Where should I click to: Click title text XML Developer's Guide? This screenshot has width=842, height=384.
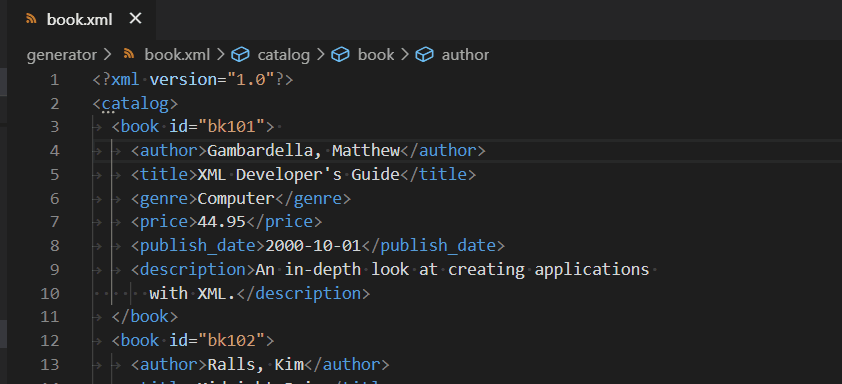coord(299,175)
